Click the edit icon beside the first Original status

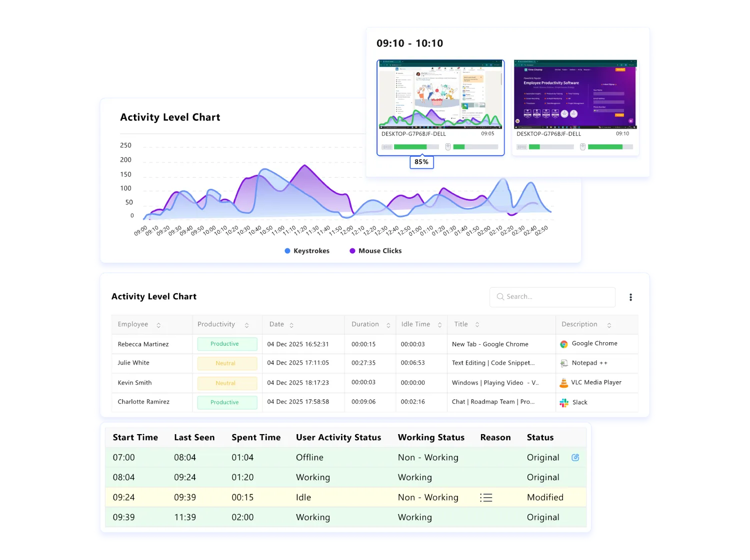tap(576, 457)
